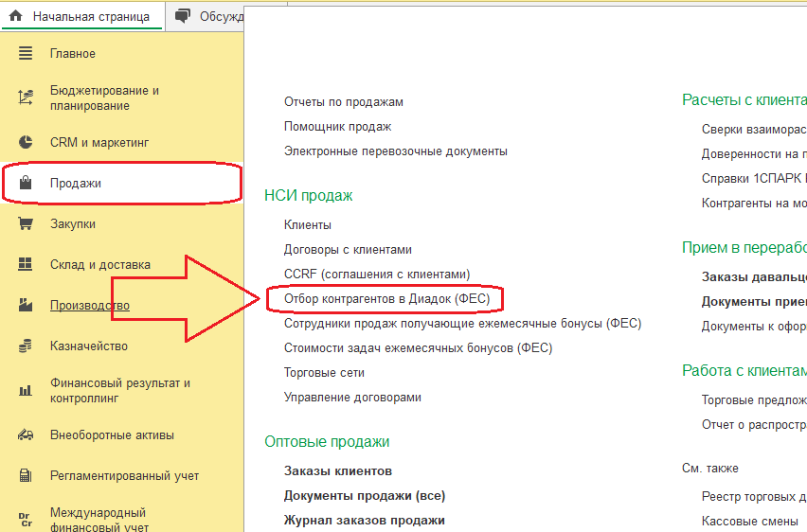The image size is (807, 532).
Task: Open Электронные перевозочные документы
Action: pyautogui.click(x=395, y=151)
